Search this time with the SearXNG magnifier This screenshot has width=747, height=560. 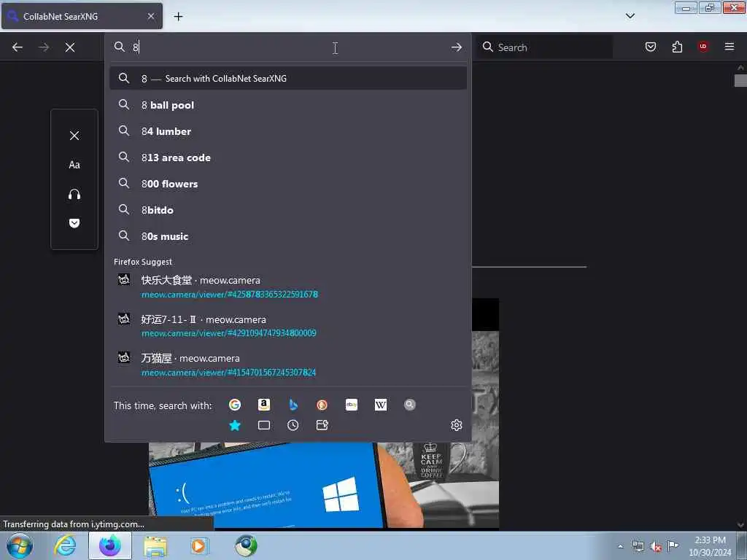[410, 405]
